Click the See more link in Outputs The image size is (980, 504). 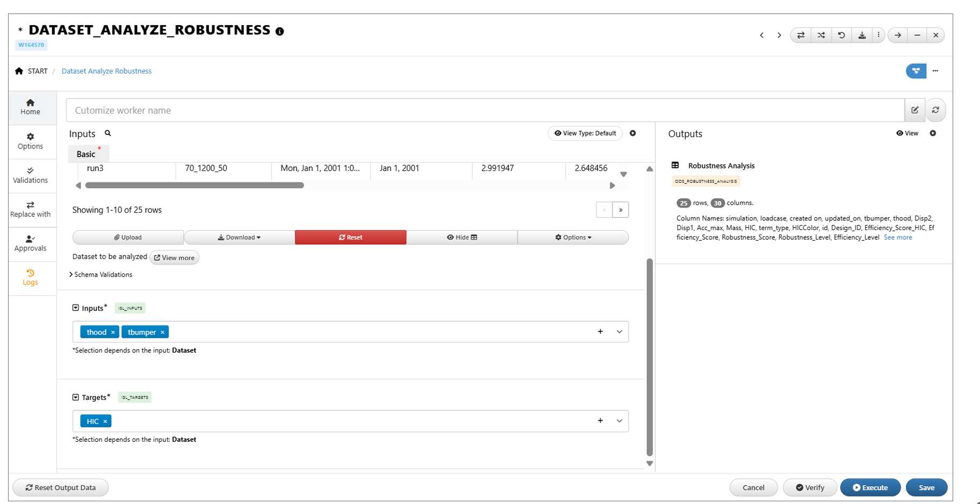897,238
